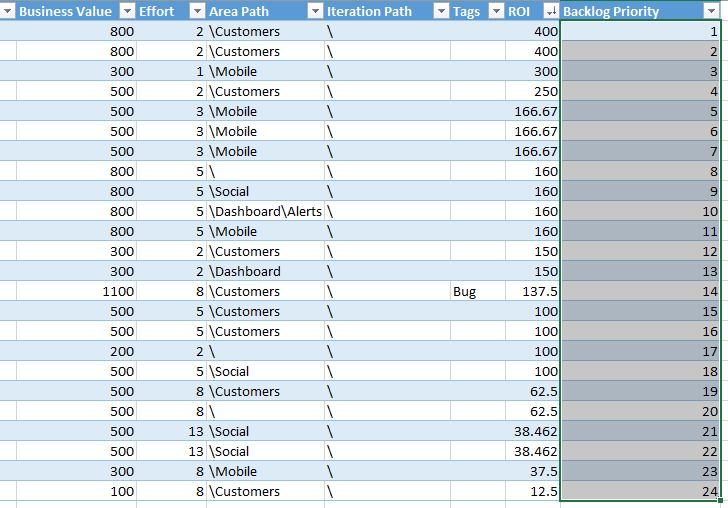Select the \Dashboard\Alerts area path cell
The height and width of the screenshot is (508, 728).
point(265,211)
